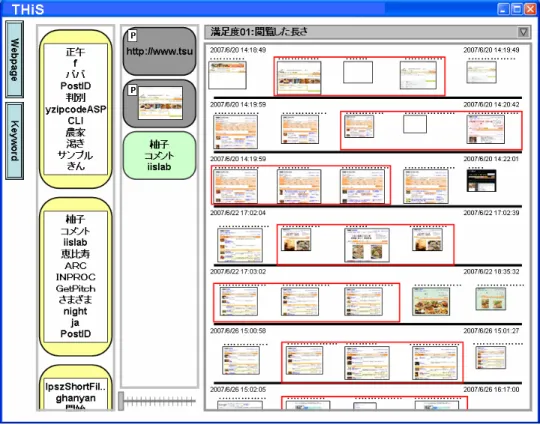Adjust the slider handle below the middle column
The width and height of the screenshot is (540, 428).
coord(121,401)
